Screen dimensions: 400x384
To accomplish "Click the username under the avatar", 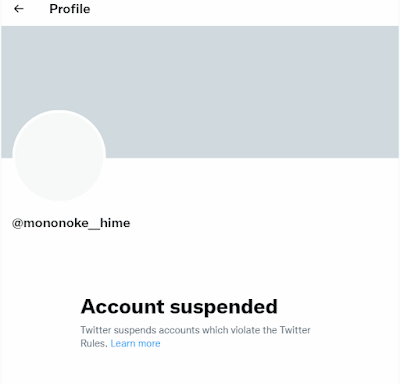I will (71, 223).
